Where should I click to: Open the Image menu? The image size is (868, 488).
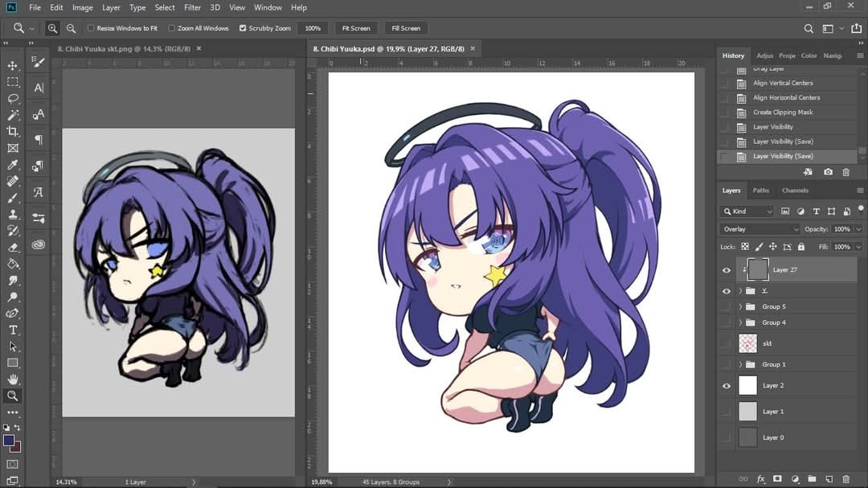[83, 8]
